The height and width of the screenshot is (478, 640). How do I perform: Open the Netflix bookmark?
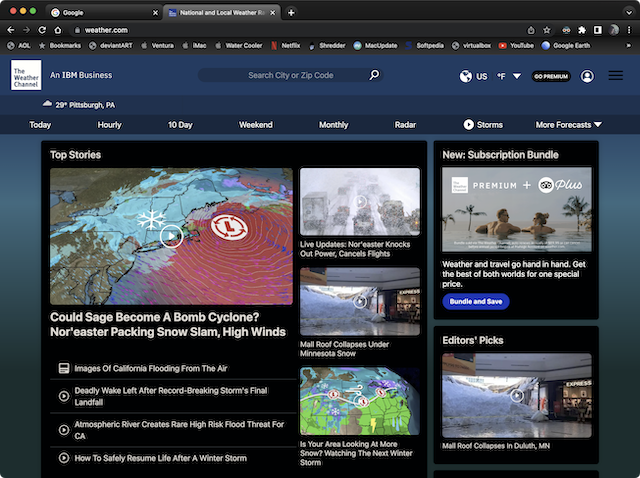285,46
